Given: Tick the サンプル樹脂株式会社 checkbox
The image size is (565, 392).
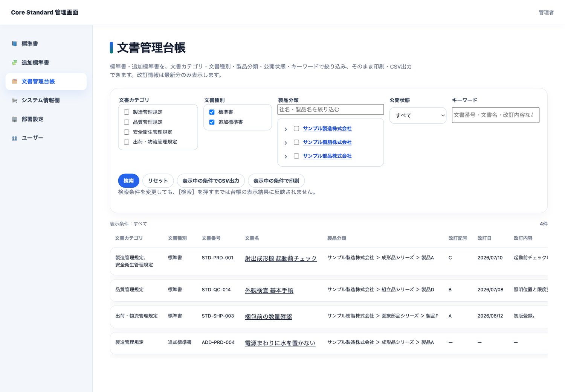Looking at the screenshot, I should tap(296, 142).
